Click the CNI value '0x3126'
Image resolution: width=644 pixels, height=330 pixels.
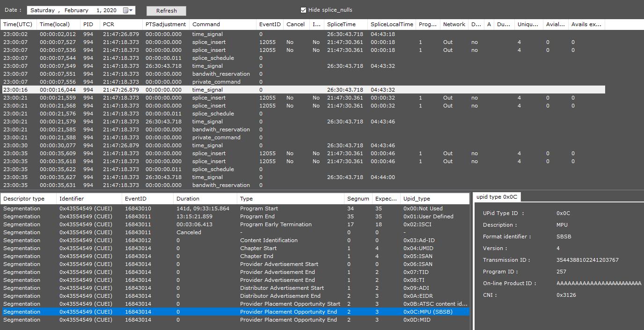566,295
